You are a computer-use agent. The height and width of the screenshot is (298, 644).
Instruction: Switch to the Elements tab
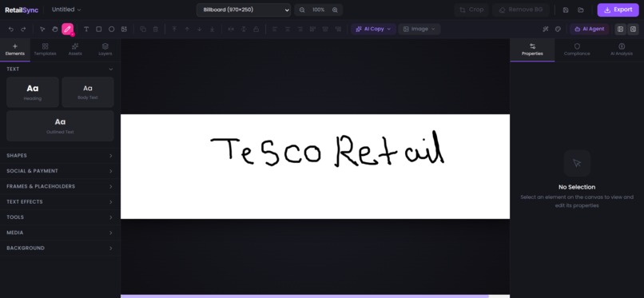point(15,50)
